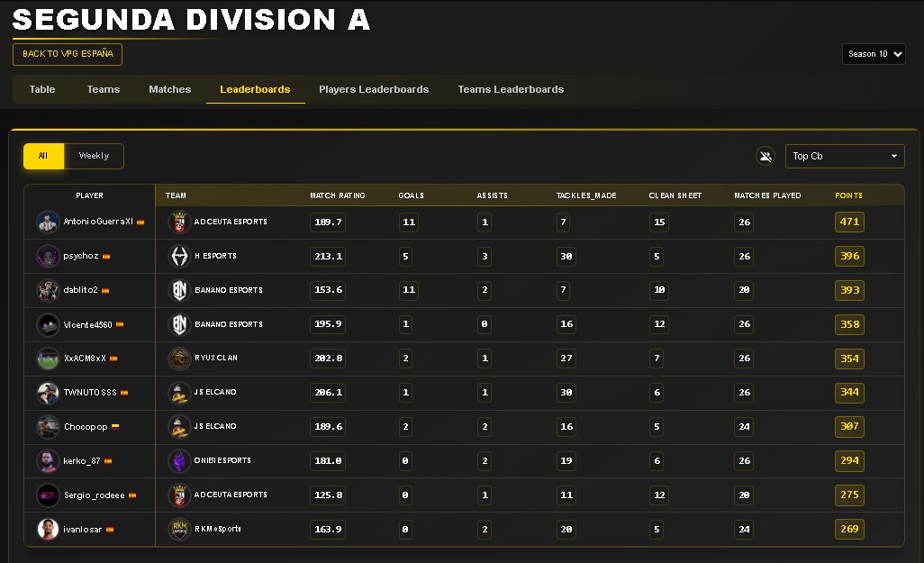
Task: Click Sergio_rodeee player name
Action: click(95, 495)
